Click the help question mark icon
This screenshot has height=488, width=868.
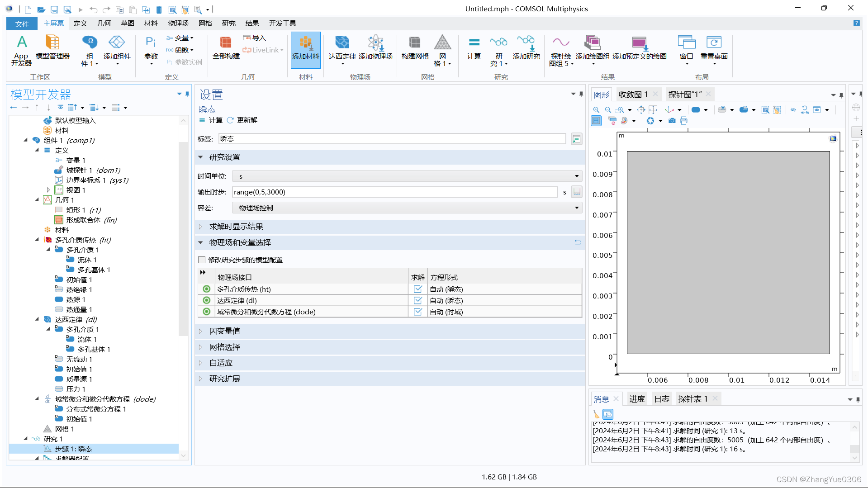point(856,23)
